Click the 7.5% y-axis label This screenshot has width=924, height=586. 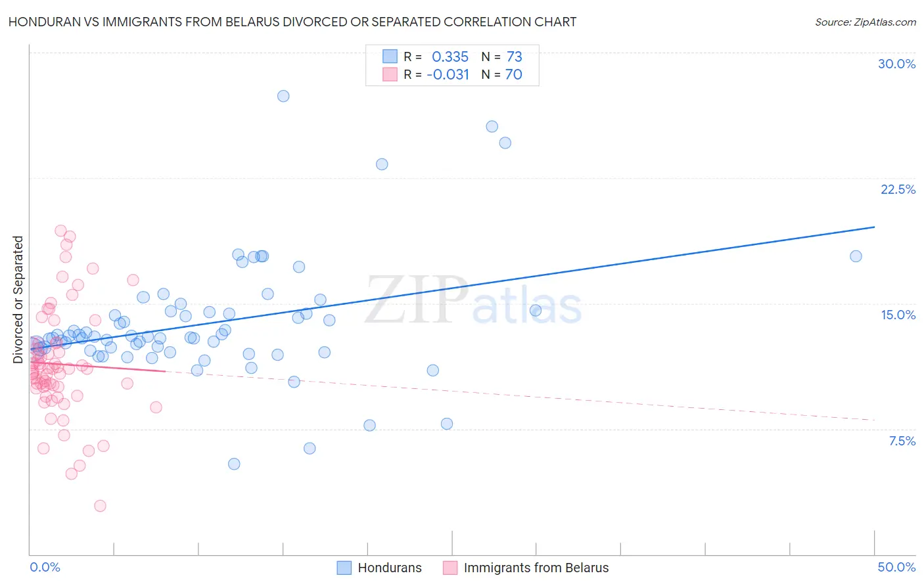[x=902, y=441]
